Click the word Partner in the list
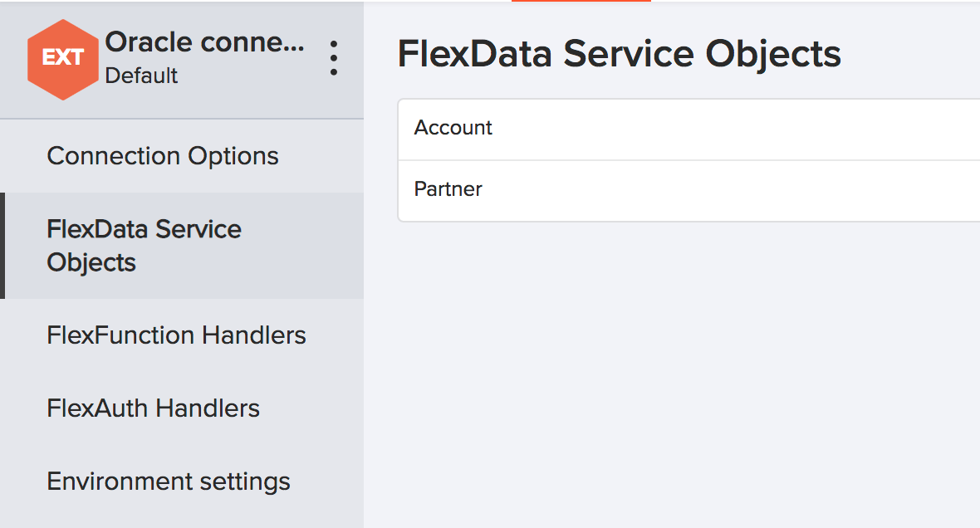Image resolution: width=980 pixels, height=528 pixels. tap(448, 189)
